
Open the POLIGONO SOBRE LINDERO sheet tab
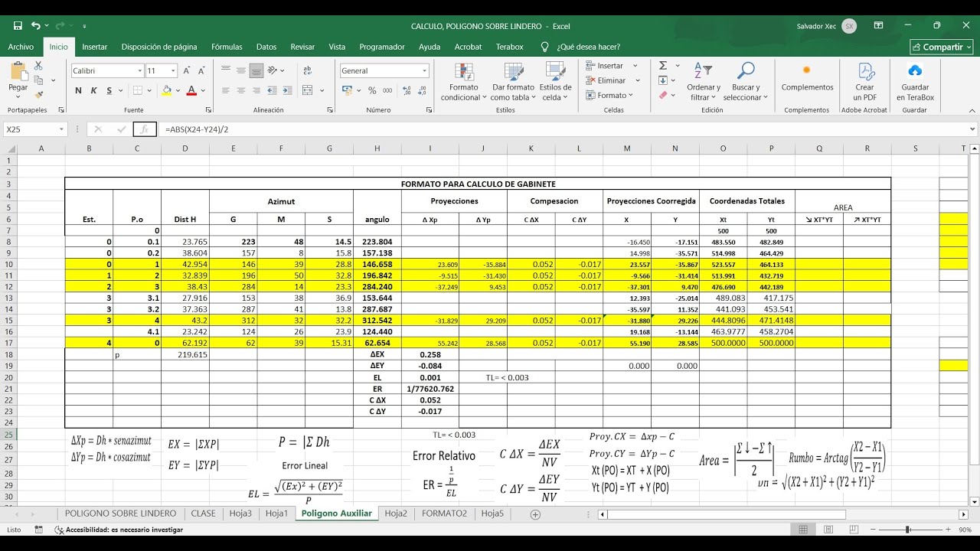(x=120, y=514)
